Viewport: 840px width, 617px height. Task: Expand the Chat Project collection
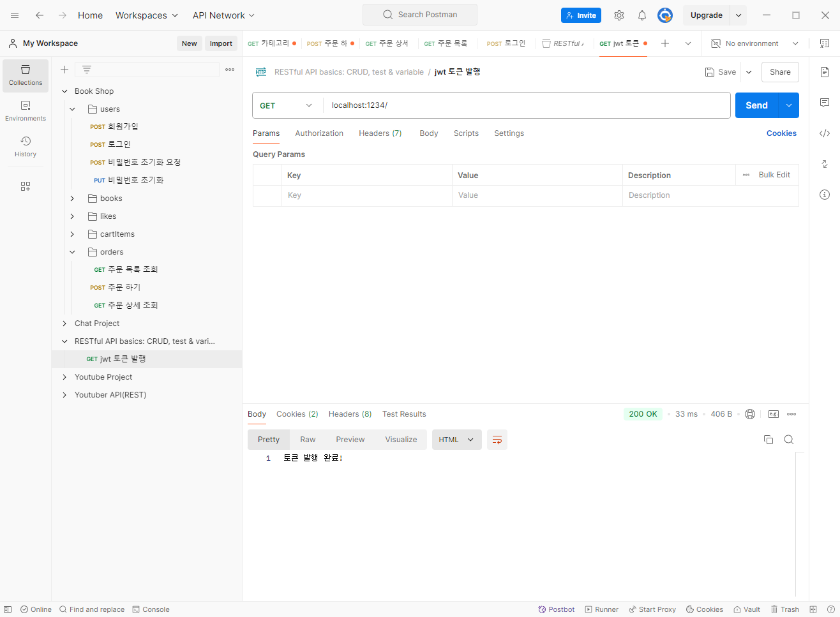(64, 323)
